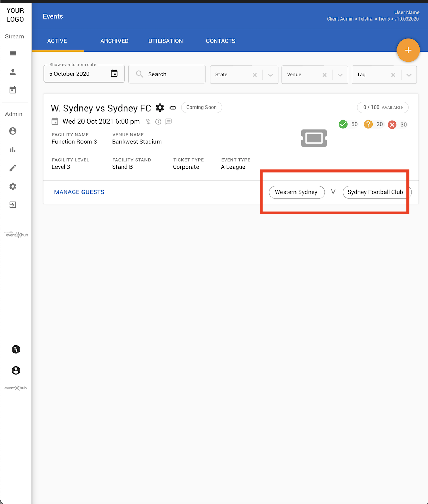Click the Function Room 3 facility name

pos(74,142)
